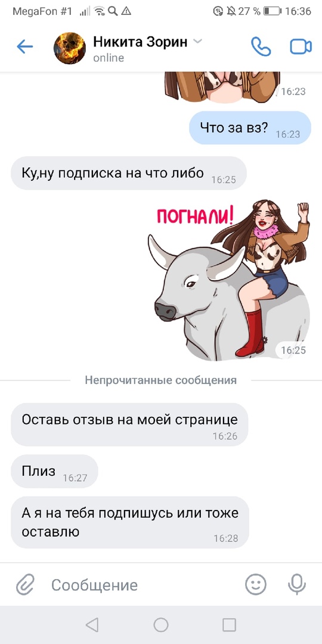Open the paperclip attachment menu
322x644 pixels.
coord(25,584)
